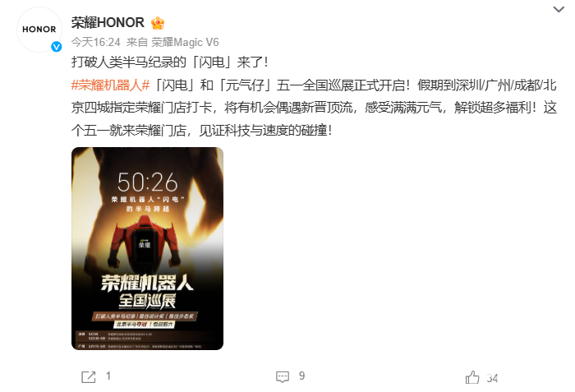The image size is (575, 392).
Task: Expand the post options chevron menu
Action: pyautogui.click(x=559, y=9)
